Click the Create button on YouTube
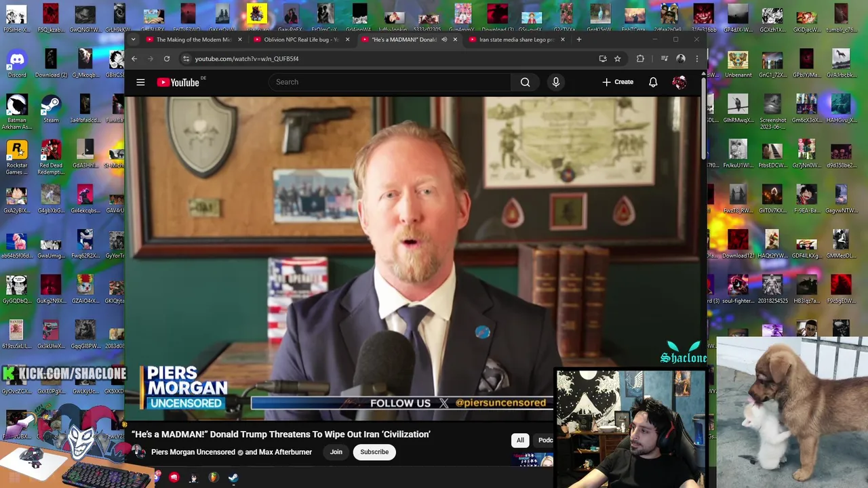 click(618, 82)
